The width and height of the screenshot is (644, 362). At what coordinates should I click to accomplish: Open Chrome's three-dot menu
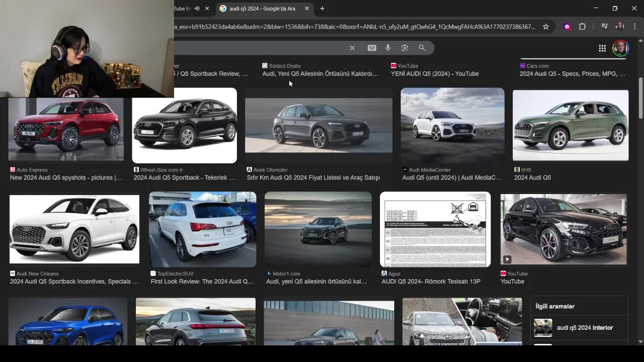click(x=634, y=27)
